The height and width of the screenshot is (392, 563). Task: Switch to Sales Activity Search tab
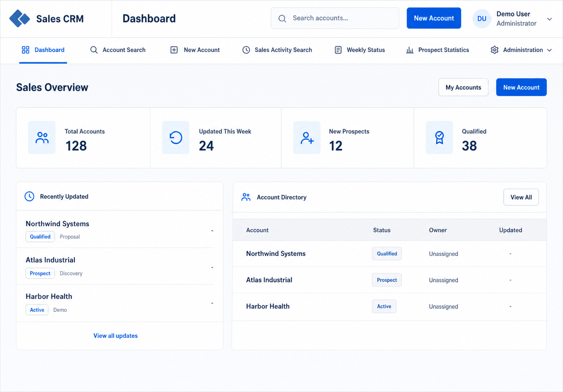click(277, 50)
